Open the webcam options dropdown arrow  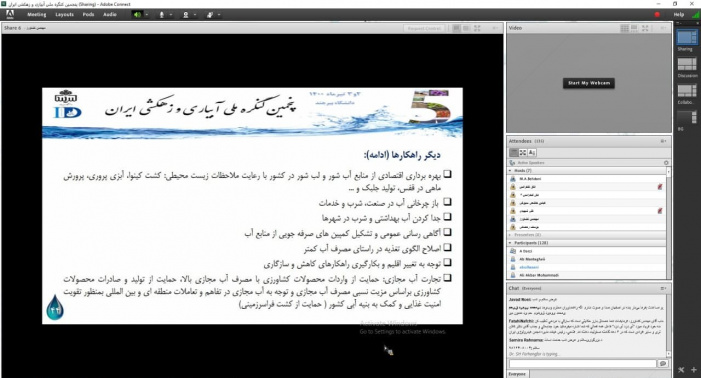195,15
